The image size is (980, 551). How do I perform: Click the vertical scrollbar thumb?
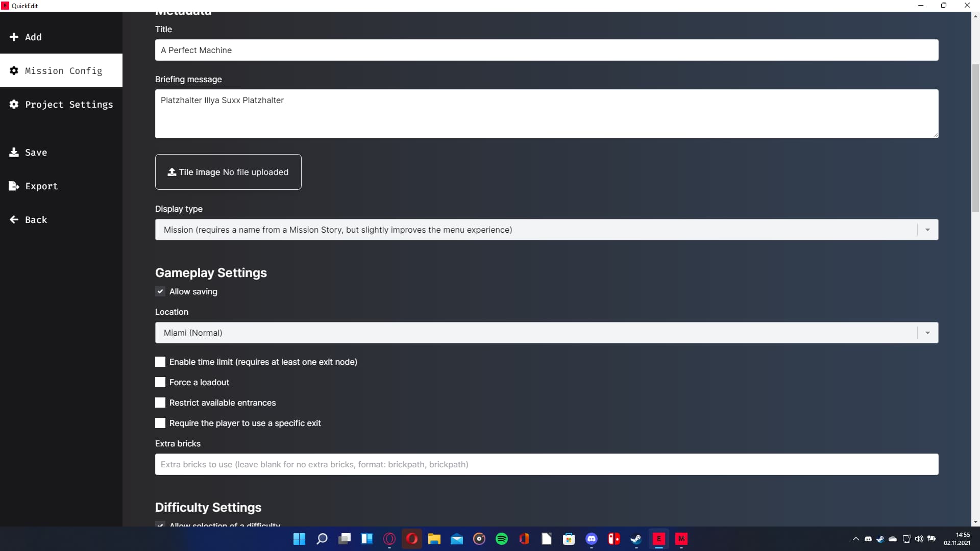[x=975, y=138]
